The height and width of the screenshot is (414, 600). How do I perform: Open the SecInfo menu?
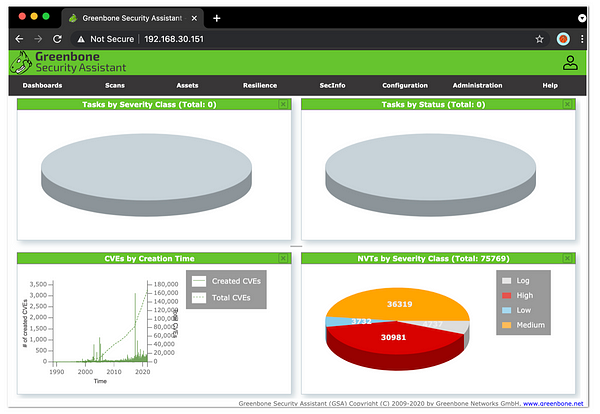pyautogui.click(x=332, y=85)
